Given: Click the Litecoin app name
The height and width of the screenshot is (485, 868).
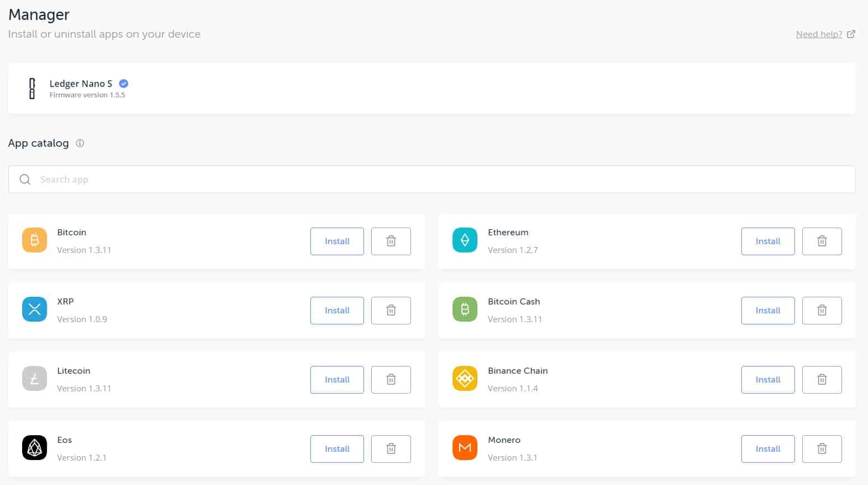Looking at the screenshot, I should [x=74, y=371].
